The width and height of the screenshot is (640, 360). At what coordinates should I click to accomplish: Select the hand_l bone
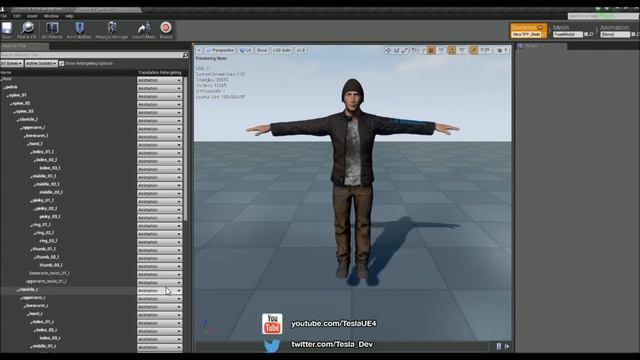[36, 144]
